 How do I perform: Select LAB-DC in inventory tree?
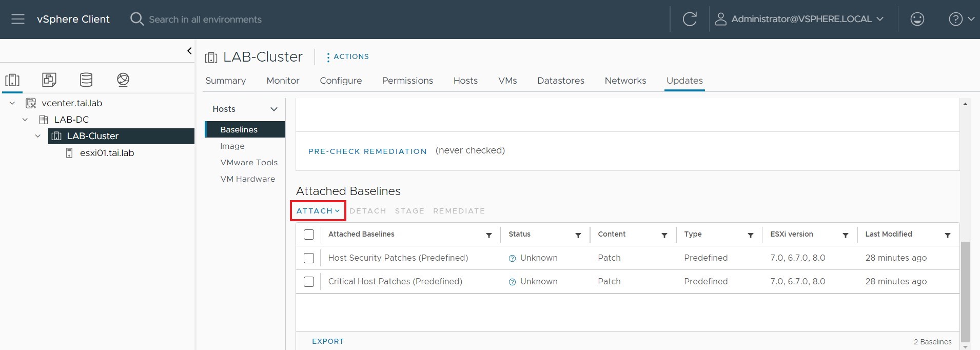pyautogui.click(x=71, y=120)
